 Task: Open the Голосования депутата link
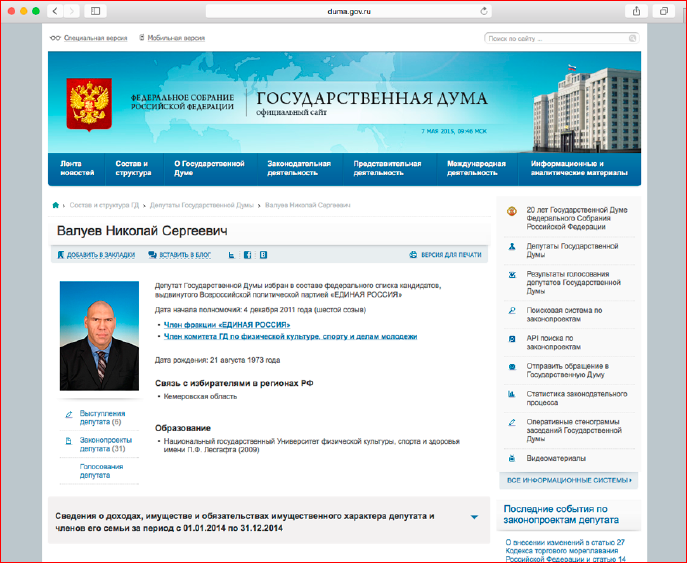[101, 471]
